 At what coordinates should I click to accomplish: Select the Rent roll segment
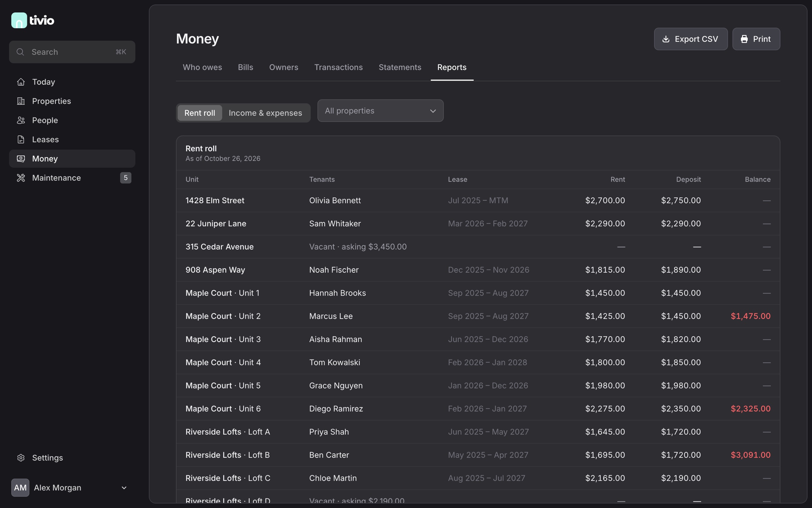(200, 113)
